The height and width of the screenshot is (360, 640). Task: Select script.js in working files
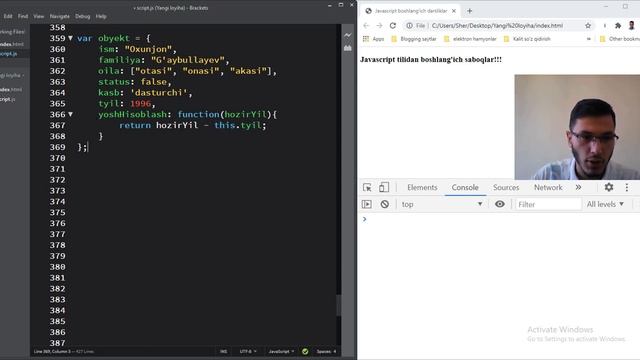point(8,54)
